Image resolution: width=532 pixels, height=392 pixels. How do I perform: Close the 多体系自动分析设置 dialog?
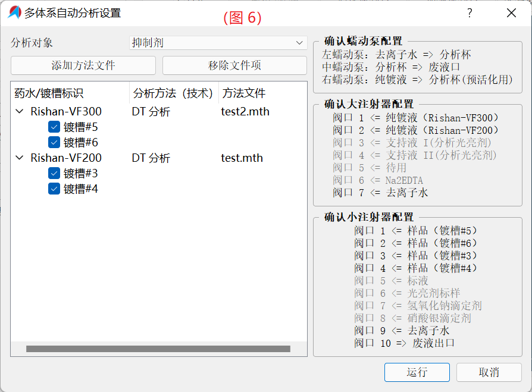(511, 13)
